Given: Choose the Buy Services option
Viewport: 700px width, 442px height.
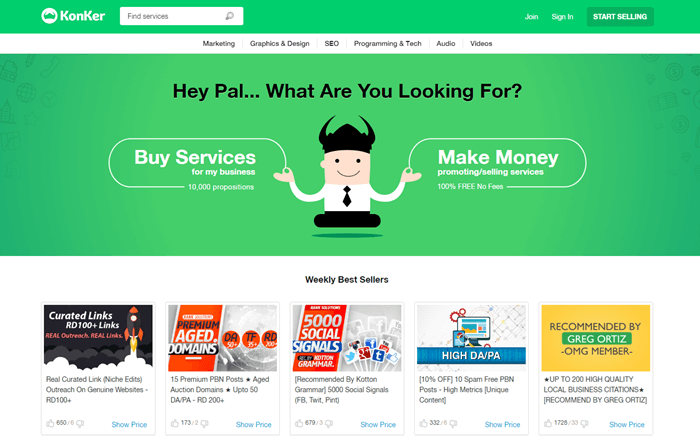Looking at the screenshot, I should (x=197, y=163).
